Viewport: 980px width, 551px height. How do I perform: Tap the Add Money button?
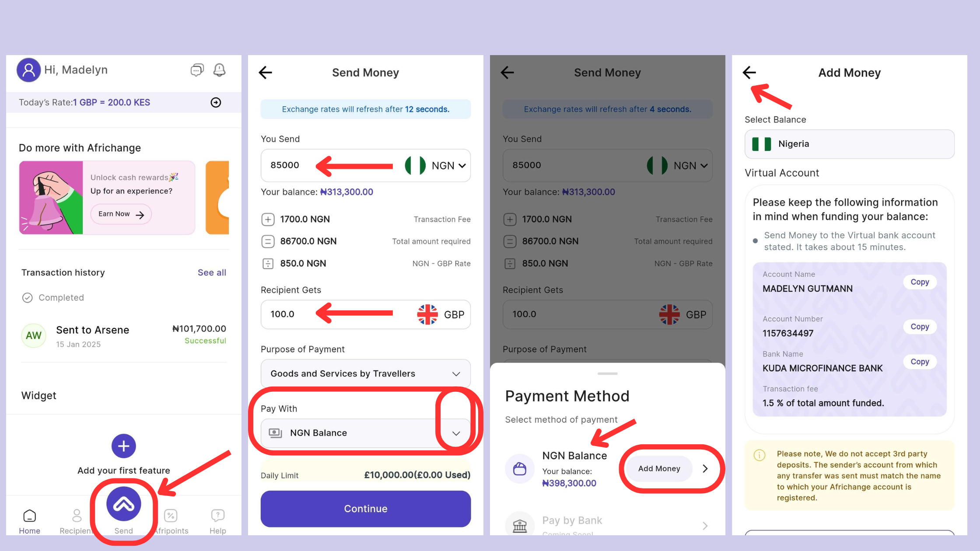[659, 469]
